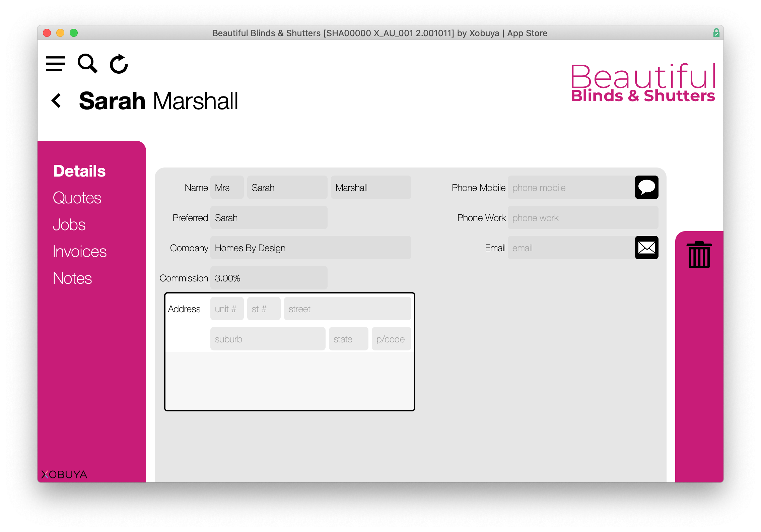Focus the email field
Screen dimensions: 761x532
point(571,248)
